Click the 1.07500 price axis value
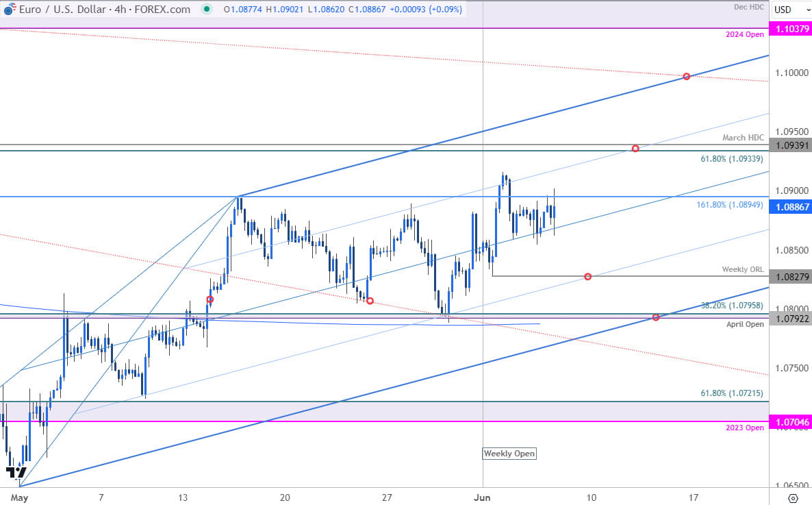 792,368
